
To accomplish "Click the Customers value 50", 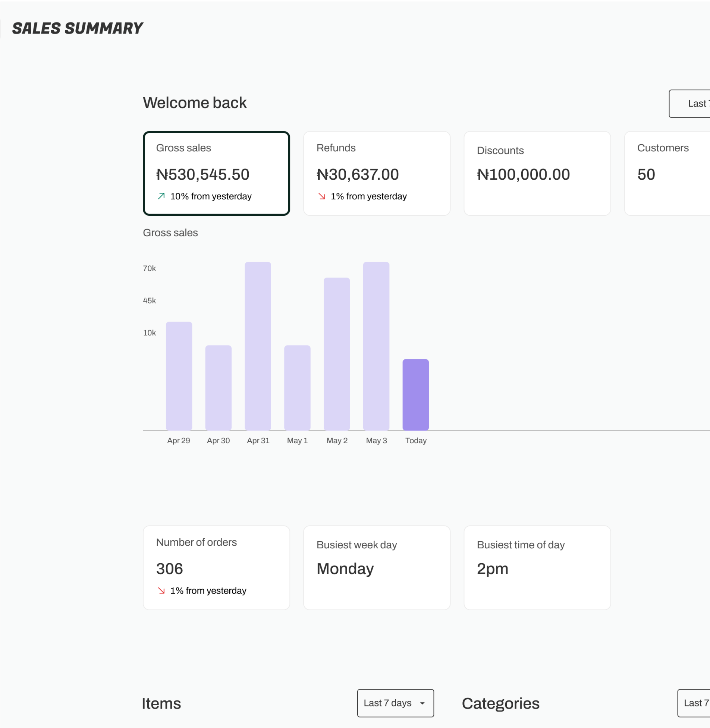I will (x=646, y=174).
